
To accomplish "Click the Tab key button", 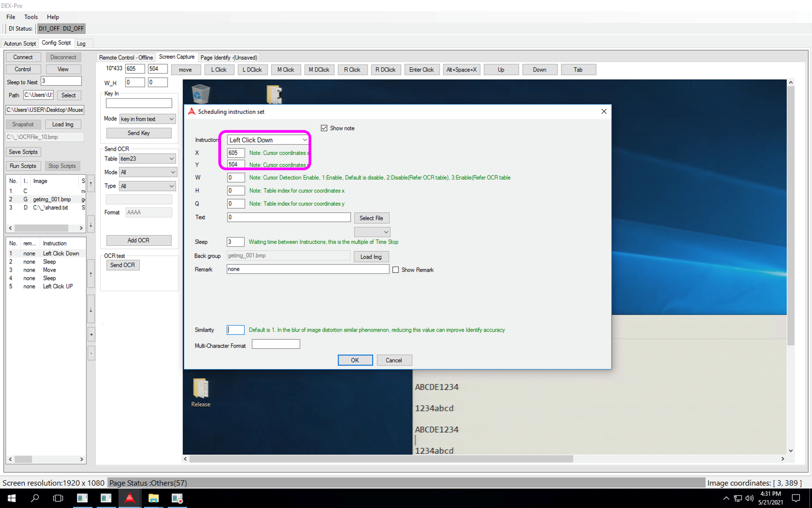I will (578, 70).
